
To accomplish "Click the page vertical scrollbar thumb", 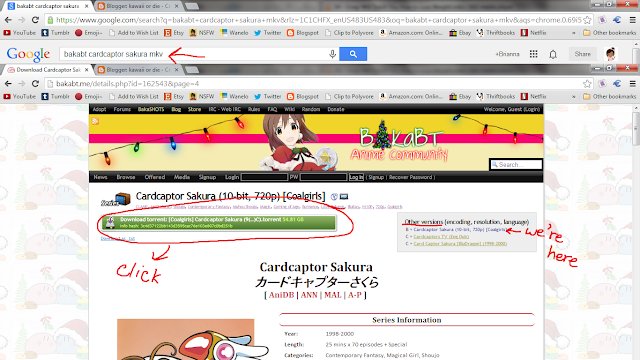I will [x=636, y=130].
